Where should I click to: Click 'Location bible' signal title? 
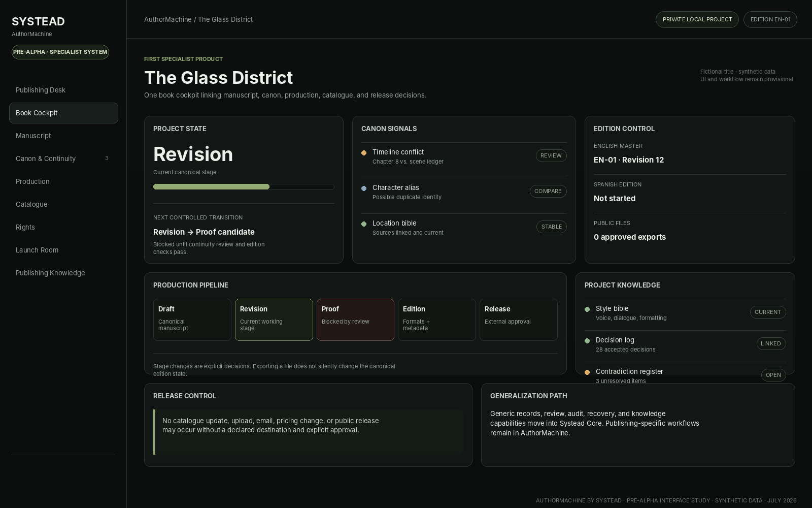coord(394,223)
